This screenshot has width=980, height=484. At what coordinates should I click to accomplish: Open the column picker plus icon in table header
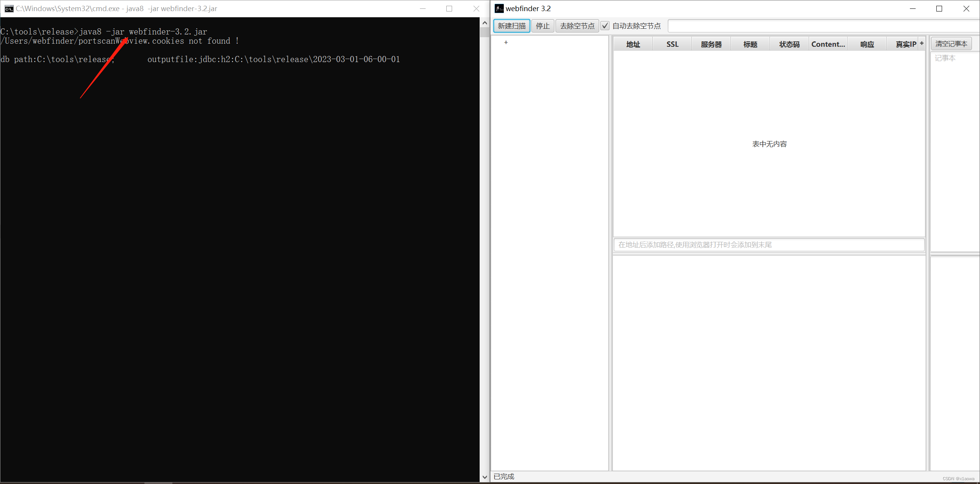[921, 43]
